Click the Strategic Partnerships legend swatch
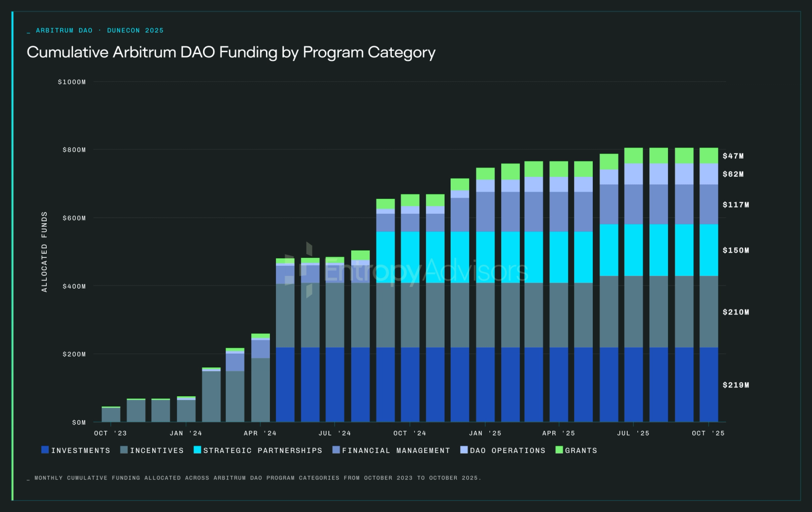 [x=197, y=450]
